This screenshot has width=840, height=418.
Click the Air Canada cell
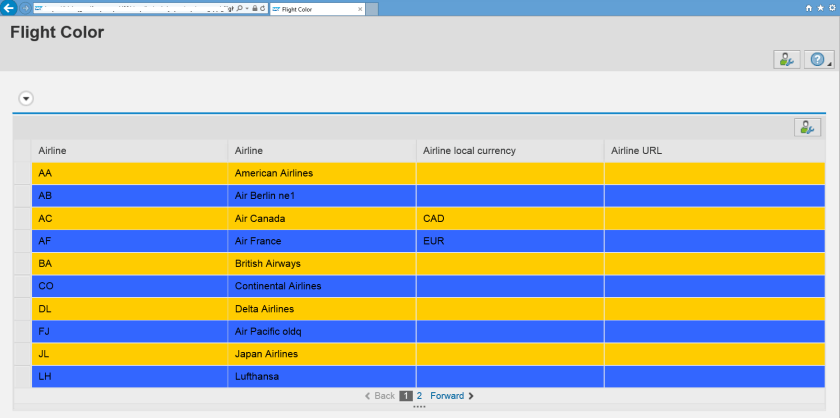click(x=322, y=219)
